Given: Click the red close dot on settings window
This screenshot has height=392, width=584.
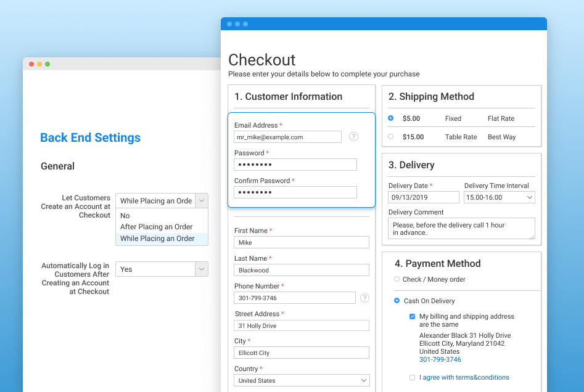Looking at the screenshot, I should [31, 64].
